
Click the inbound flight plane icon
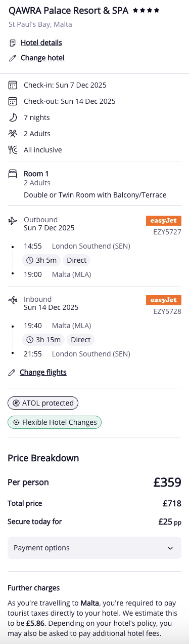coord(13,300)
